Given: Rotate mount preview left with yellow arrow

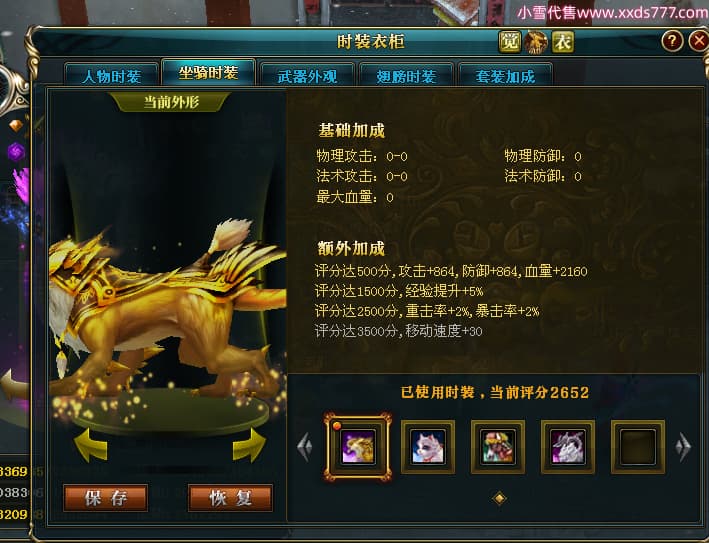Looking at the screenshot, I should click(x=91, y=445).
